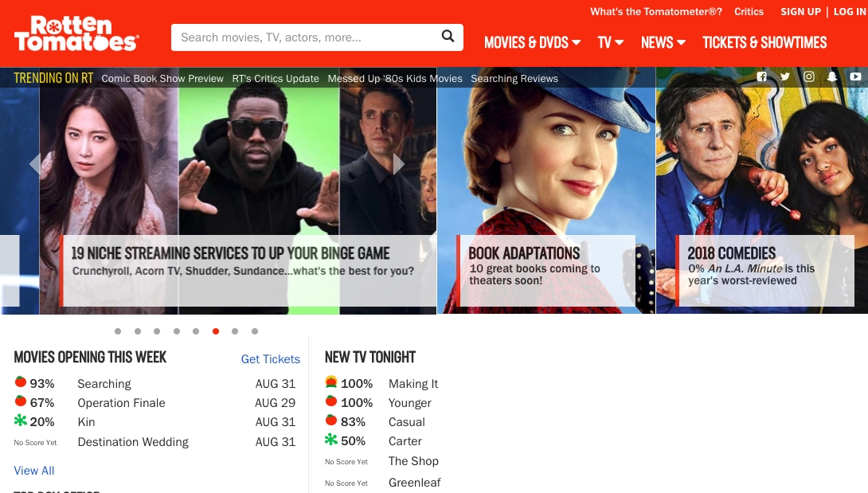Go to previous carousel slide arrow
The width and height of the screenshot is (868, 493).
click(34, 164)
